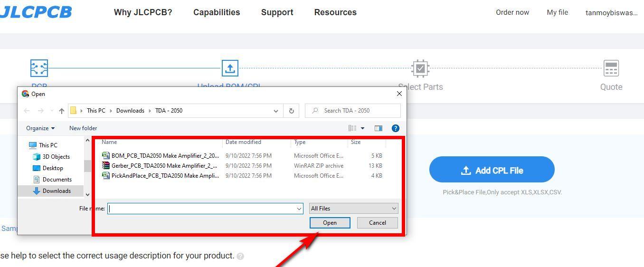The image size is (644, 267).
Task: Open file dialog help icon
Action: (396, 128)
